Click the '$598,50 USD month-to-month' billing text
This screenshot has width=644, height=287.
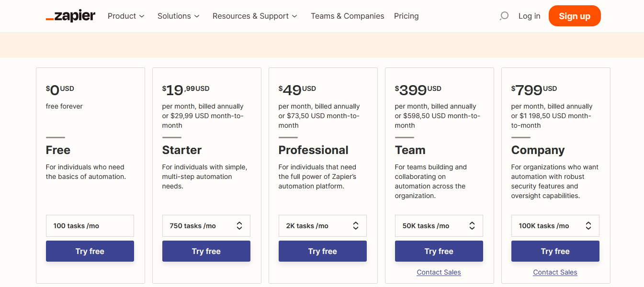click(438, 121)
